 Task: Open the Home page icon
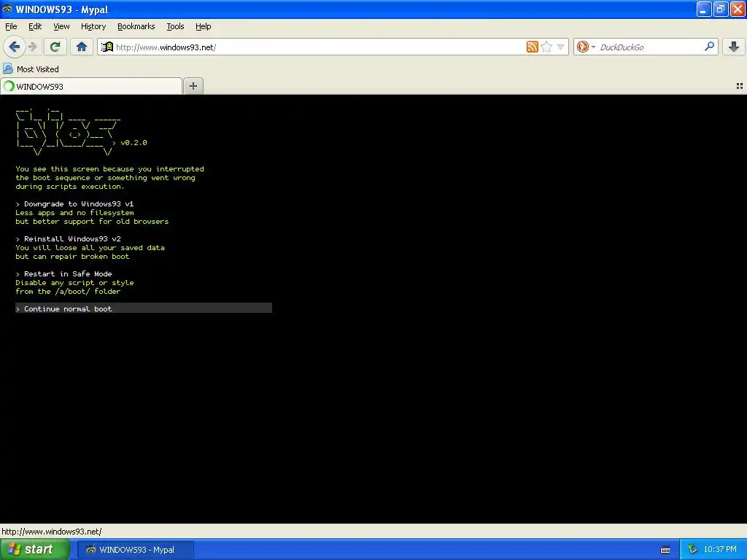click(x=82, y=47)
